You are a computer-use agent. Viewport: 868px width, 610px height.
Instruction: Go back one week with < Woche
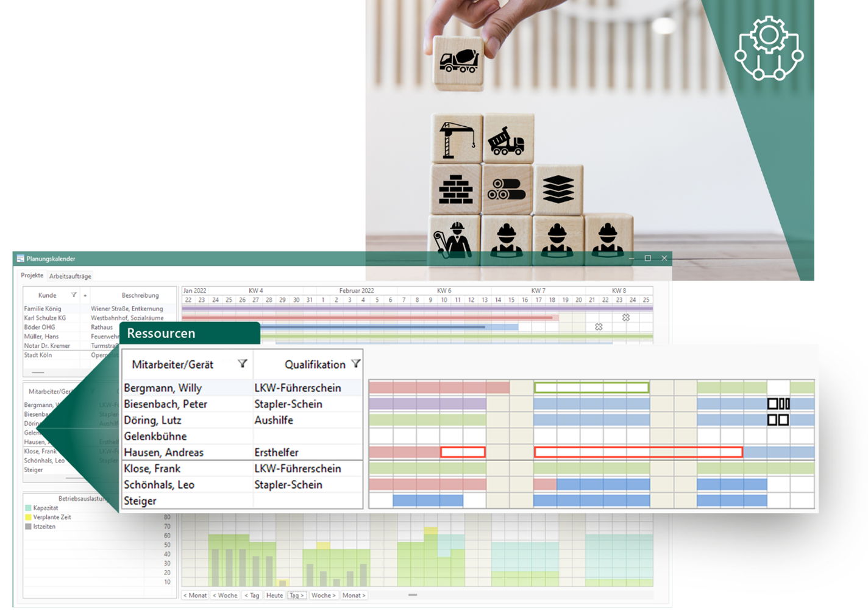[225, 595]
